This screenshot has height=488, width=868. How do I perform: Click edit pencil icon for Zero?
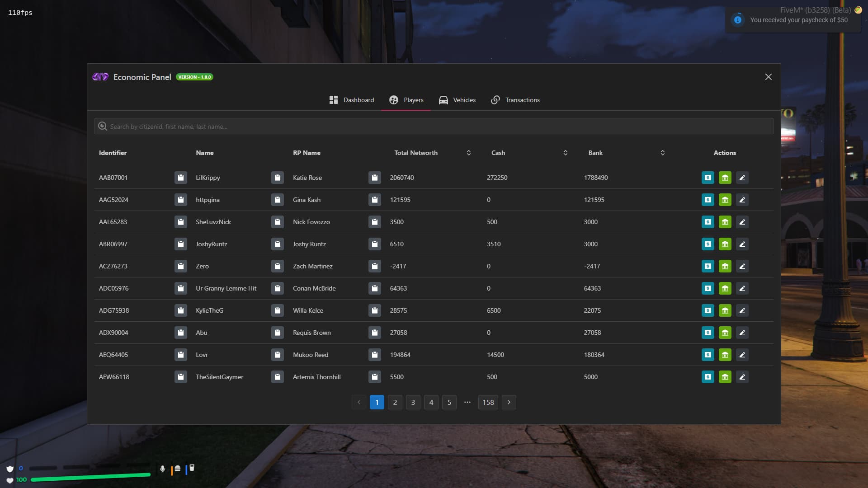pos(742,266)
